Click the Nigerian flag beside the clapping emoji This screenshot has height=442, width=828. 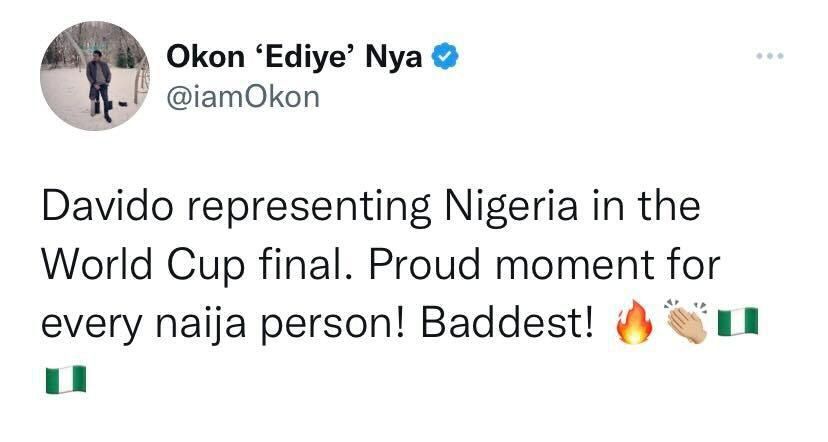point(739,327)
